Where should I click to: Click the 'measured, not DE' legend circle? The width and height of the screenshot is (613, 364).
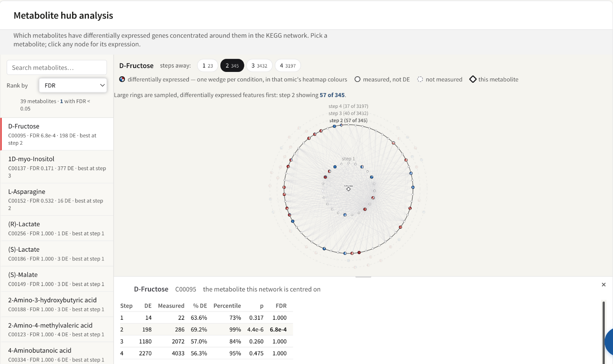357,79
